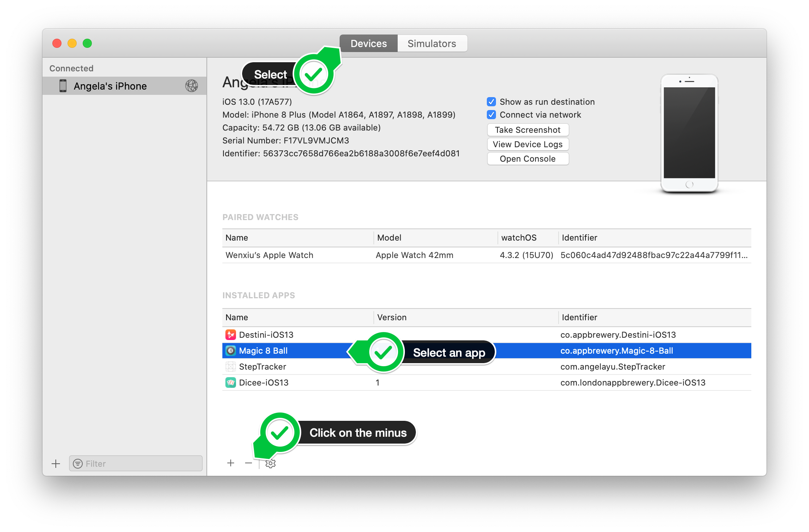Click the Dicee-iOS13 dice icon
Viewport: 809px width, 532px height.
pyautogui.click(x=231, y=382)
